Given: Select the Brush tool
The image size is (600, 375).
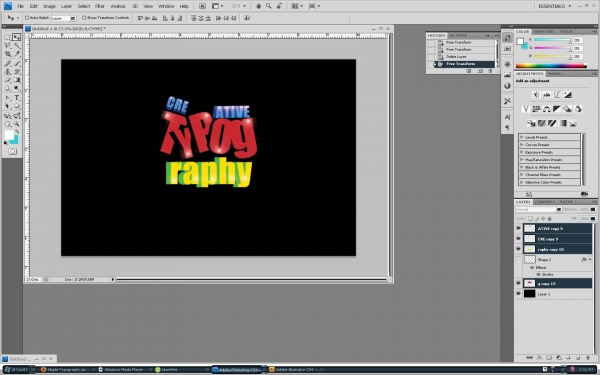Looking at the screenshot, I should point(17,63).
